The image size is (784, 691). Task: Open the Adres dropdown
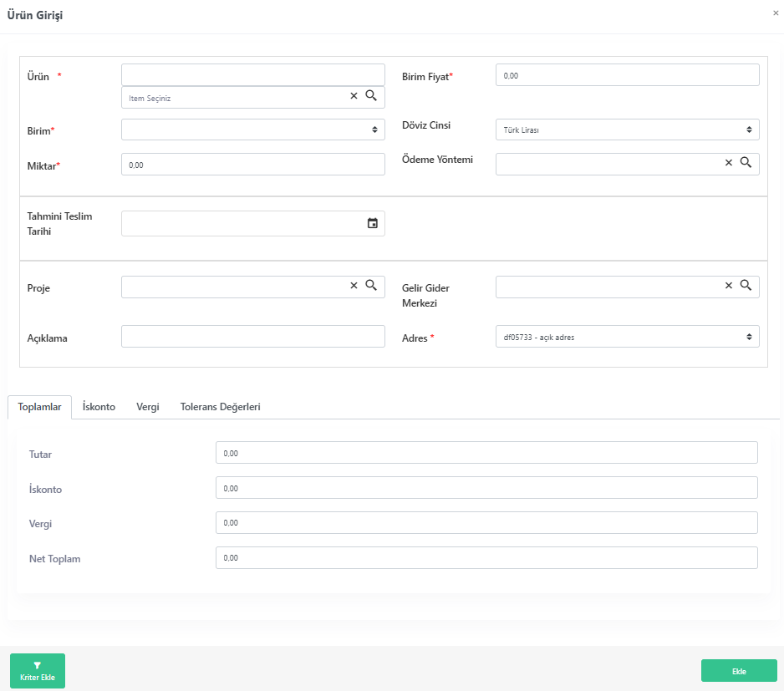click(x=628, y=337)
